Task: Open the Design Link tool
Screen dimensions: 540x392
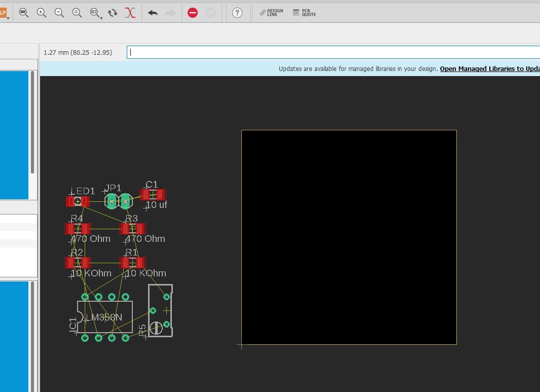Action: (x=271, y=13)
